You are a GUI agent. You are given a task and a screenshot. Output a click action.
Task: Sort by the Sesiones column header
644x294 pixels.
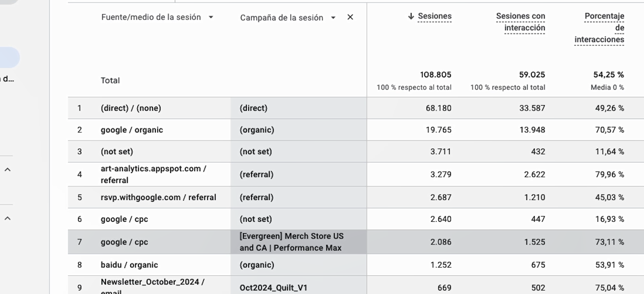tap(435, 16)
